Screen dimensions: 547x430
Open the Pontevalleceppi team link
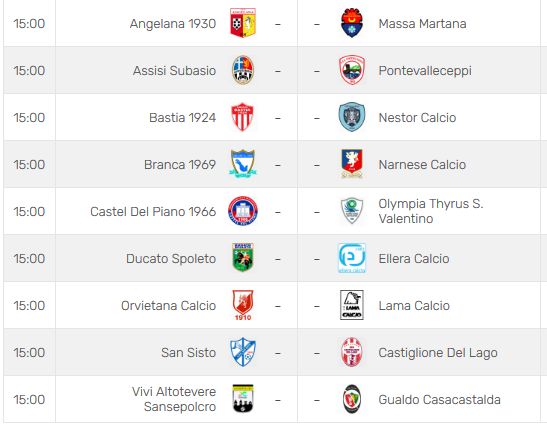pyautogui.click(x=425, y=71)
